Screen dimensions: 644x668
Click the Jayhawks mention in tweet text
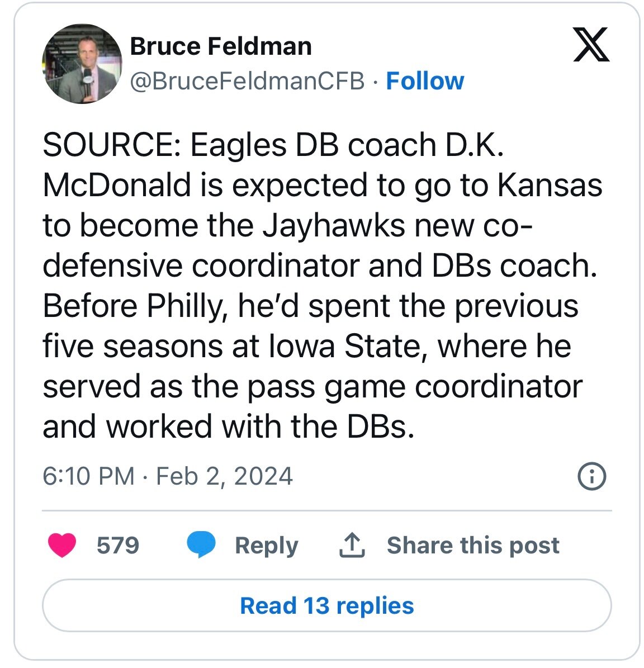[334, 226]
